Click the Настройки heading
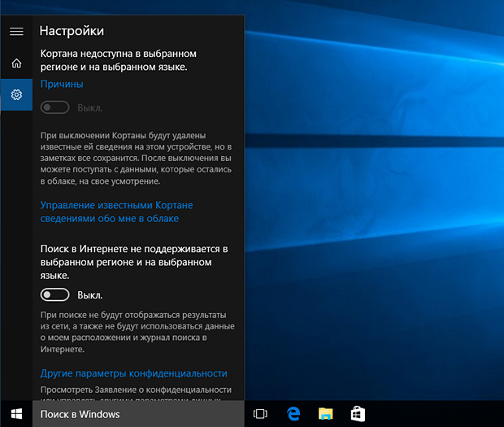Viewport: 504px width, 427px height. pos(72,31)
